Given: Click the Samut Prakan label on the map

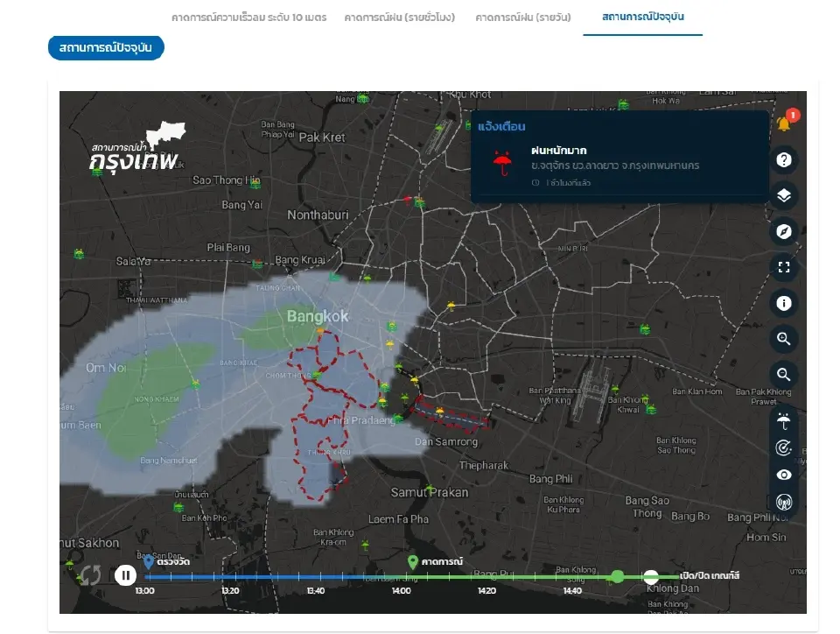Looking at the screenshot, I should point(429,492).
